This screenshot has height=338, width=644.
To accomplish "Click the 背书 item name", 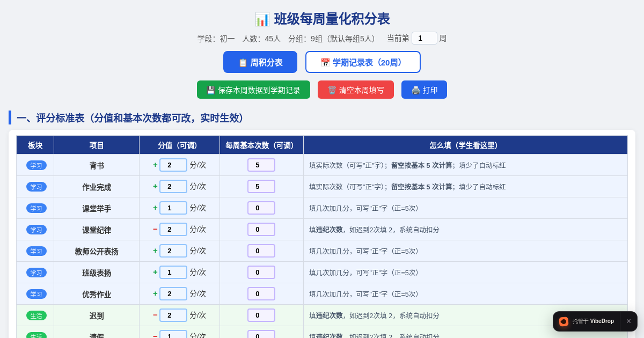I will coord(97,166).
